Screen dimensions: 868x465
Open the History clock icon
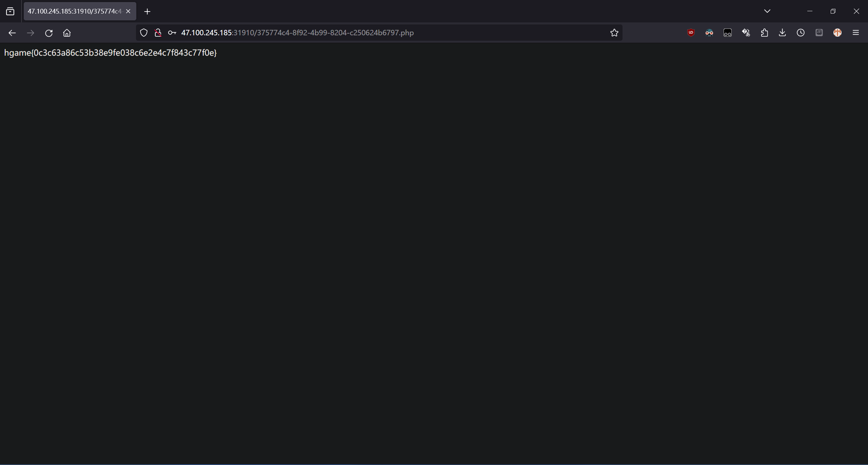click(x=801, y=33)
